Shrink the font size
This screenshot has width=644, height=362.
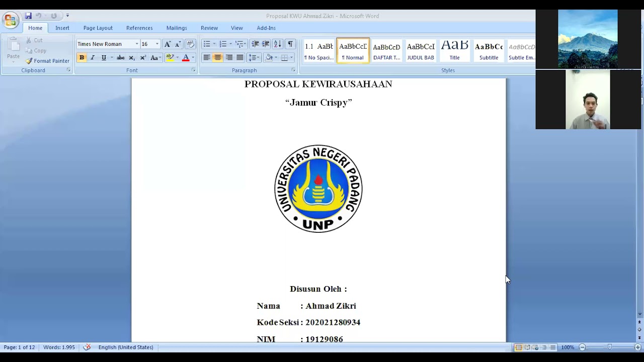(178, 44)
